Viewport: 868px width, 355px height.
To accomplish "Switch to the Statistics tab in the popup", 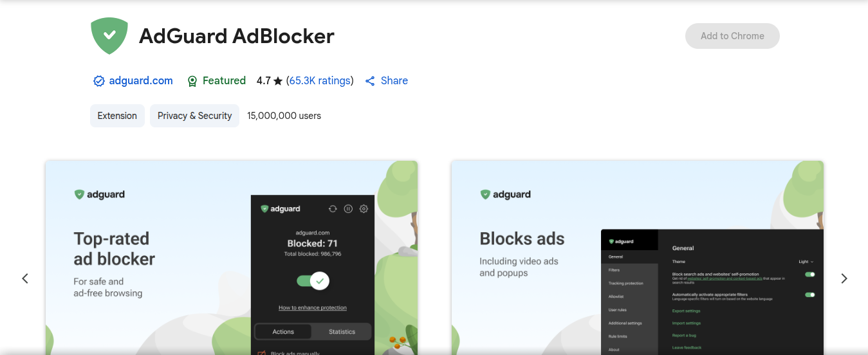I will pyautogui.click(x=342, y=332).
